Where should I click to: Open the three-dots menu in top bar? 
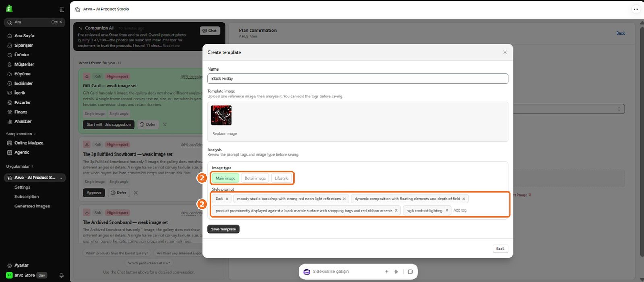tap(636, 9)
